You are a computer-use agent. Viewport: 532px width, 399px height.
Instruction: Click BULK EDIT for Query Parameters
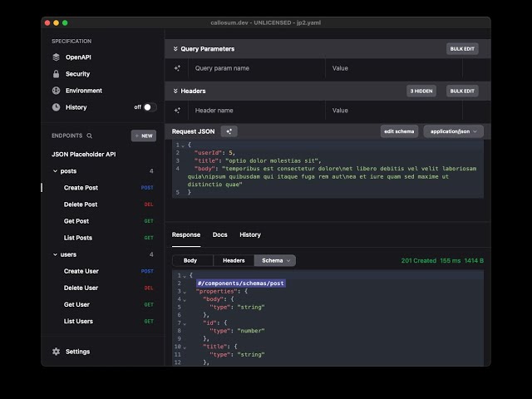[462, 49]
